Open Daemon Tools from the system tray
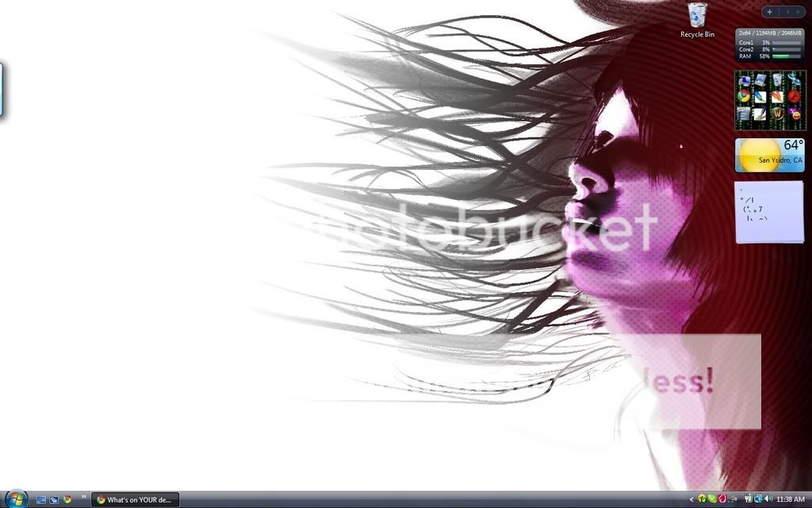812x508 pixels. pyautogui.click(x=722, y=498)
